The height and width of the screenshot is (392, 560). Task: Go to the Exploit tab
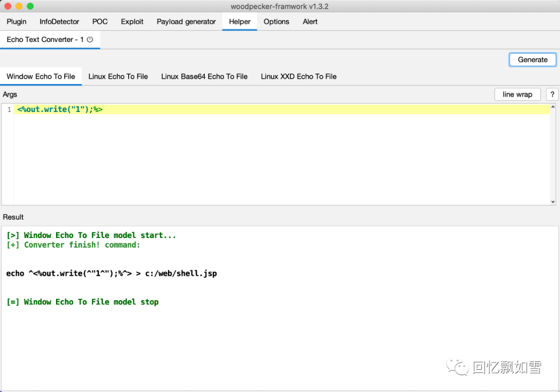(x=132, y=22)
